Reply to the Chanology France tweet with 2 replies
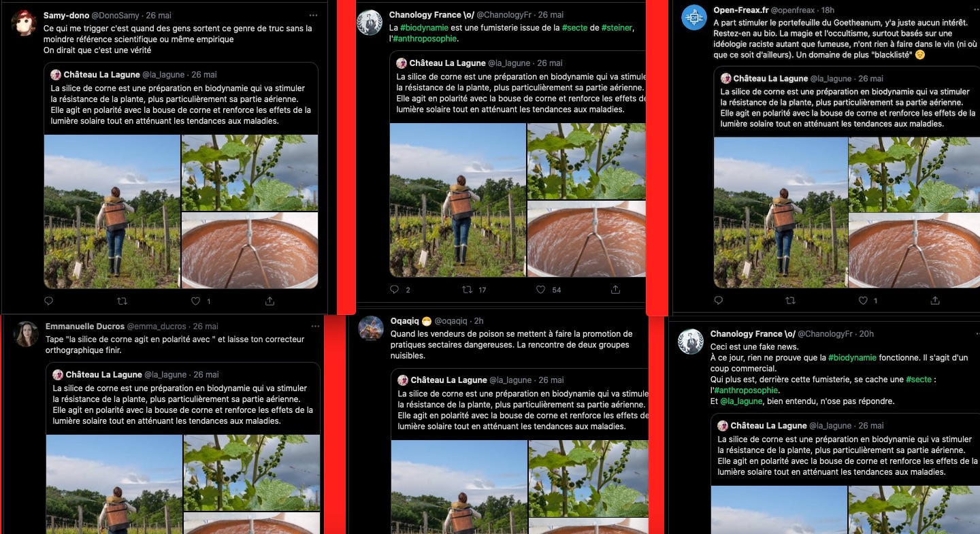 click(394, 290)
